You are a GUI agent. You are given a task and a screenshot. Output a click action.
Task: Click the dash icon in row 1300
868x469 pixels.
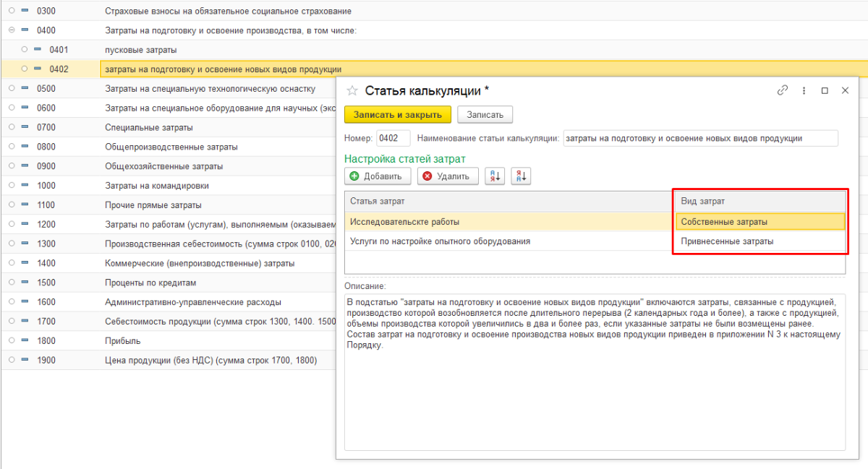[25, 244]
